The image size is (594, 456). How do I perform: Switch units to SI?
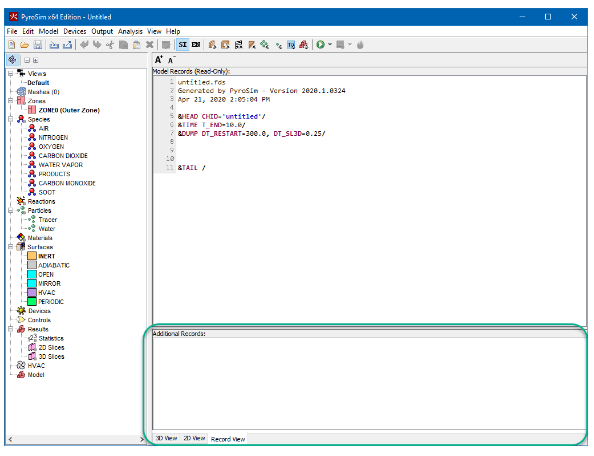point(183,45)
